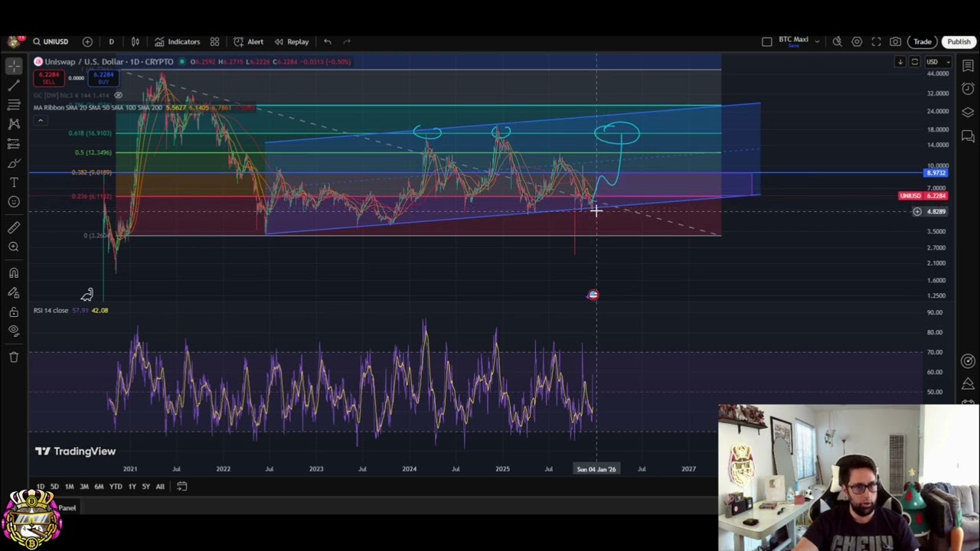
Task: Click the user profile avatar in top-left
Action: pos(14,41)
